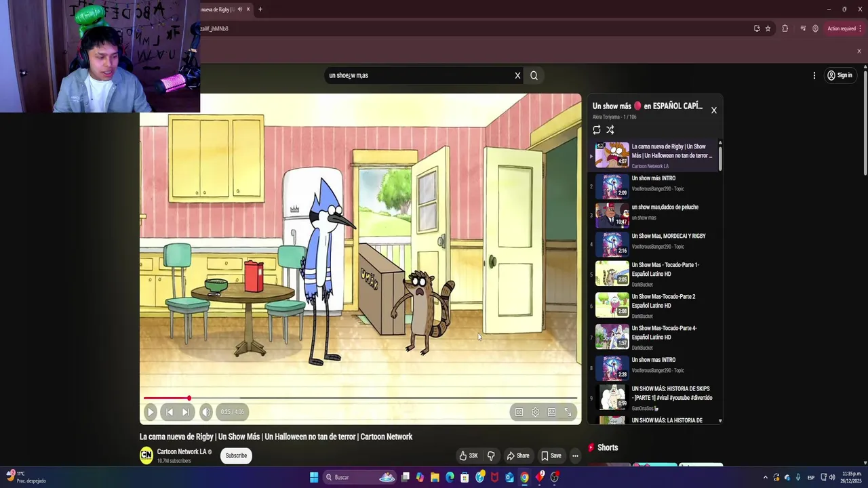
Task: Open Cartoon Network LA channel name link
Action: click(x=182, y=451)
